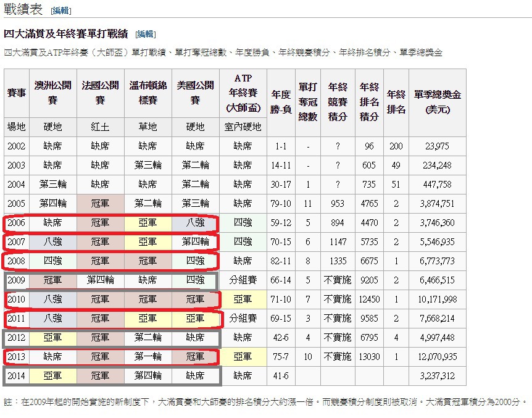Image resolution: width=532 pixels, height=418 pixels.
Task: Click the 23,975 prize money cell
Action: [x=438, y=146]
